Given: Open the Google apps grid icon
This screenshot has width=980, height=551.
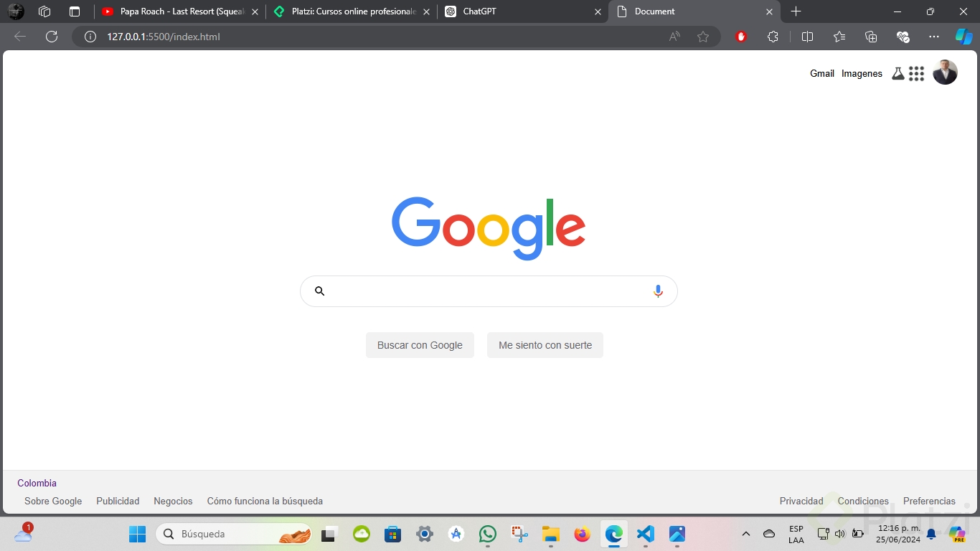Looking at the screenshot, I should click(x=916, y=74).
